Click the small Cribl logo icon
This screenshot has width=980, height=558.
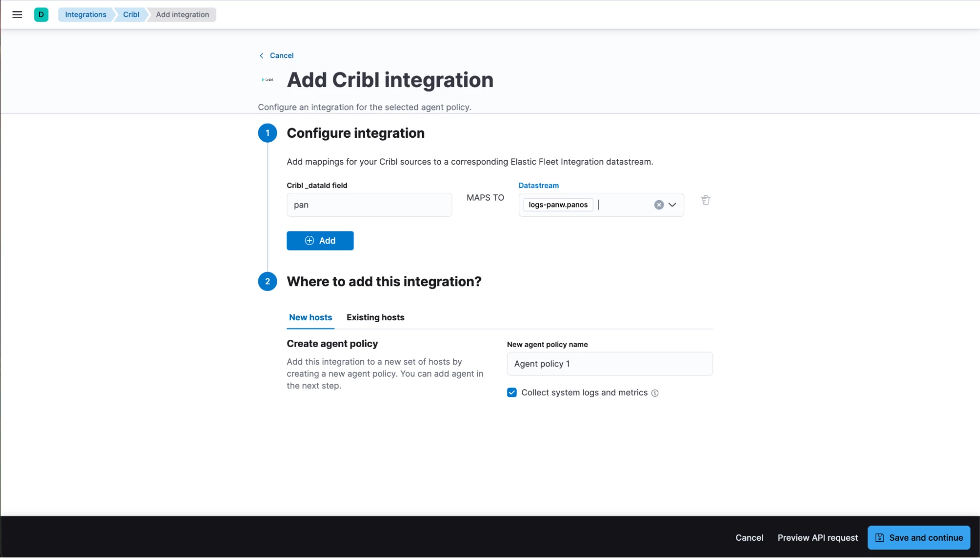pos(268,79)
